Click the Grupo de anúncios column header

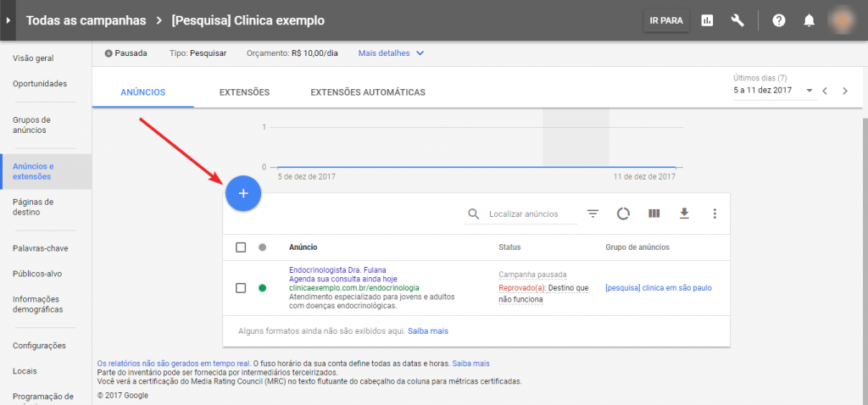[x=637, y=247]
